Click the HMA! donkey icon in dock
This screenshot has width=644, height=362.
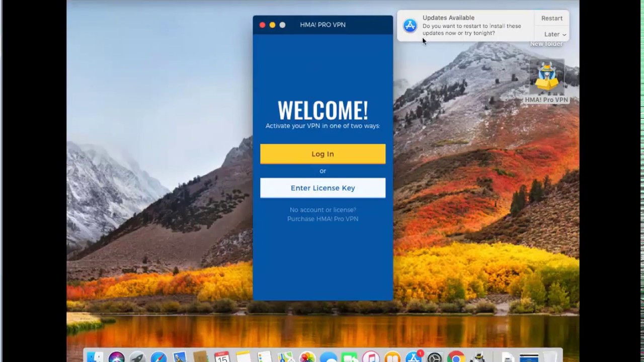478,356
